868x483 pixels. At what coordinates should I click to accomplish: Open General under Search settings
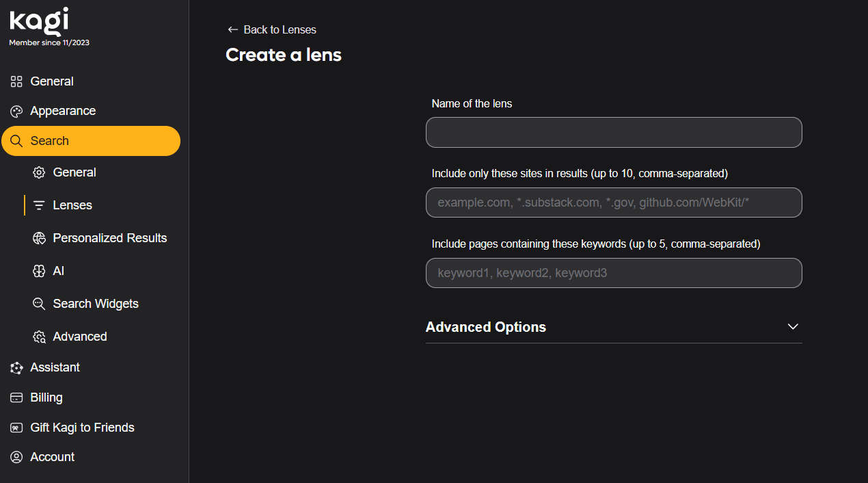(x=74, y=172)
